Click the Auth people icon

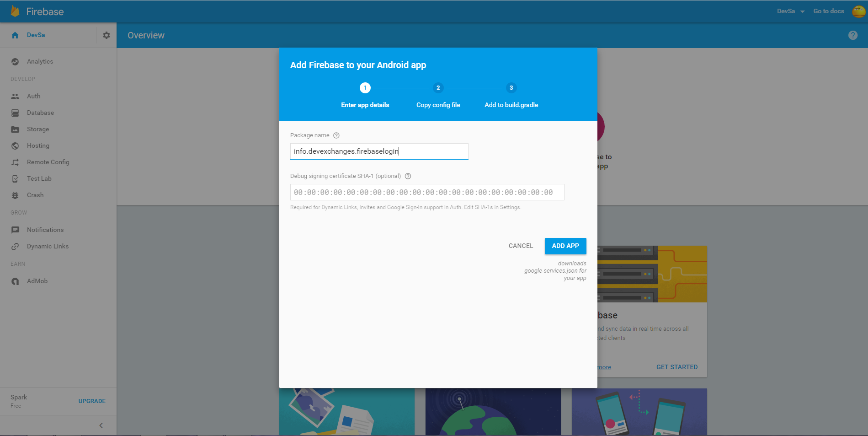(x=15, y=97)
